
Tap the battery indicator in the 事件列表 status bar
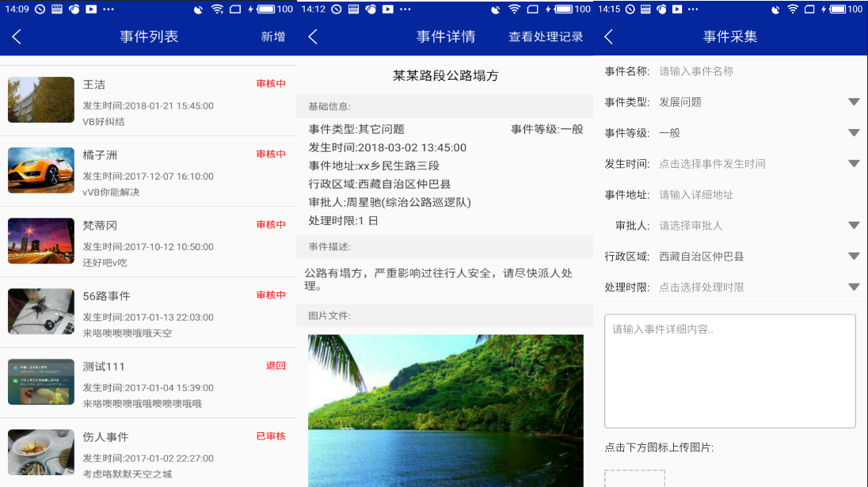265,10
